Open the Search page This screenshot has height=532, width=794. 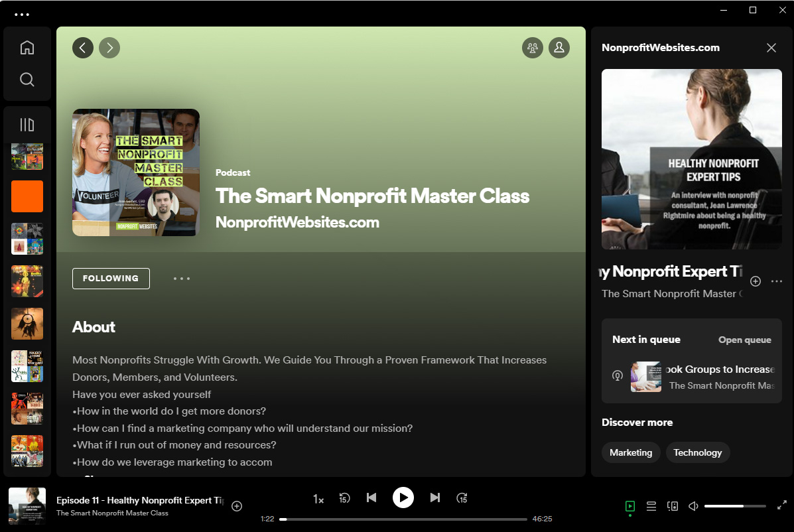coord(27,80)
